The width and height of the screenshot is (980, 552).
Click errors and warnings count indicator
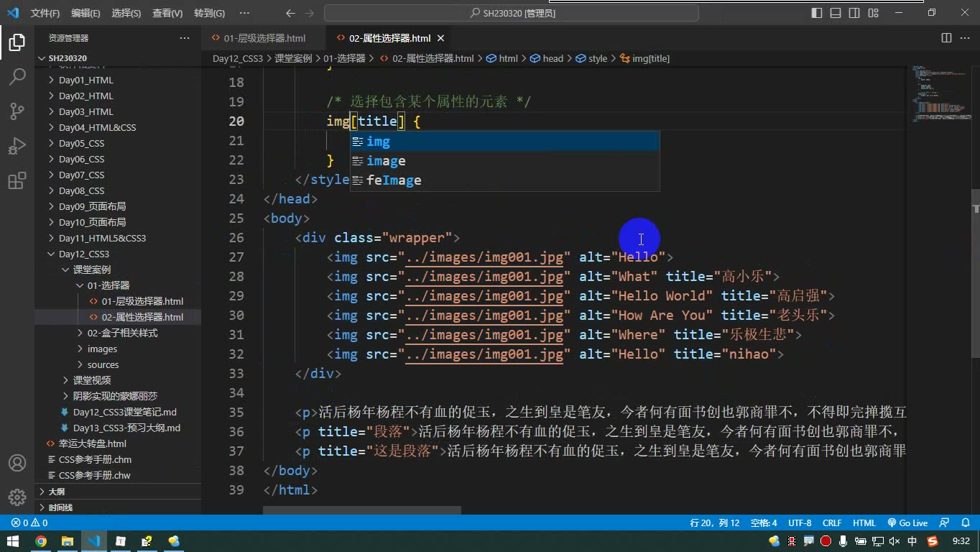(x=29, y=523)
